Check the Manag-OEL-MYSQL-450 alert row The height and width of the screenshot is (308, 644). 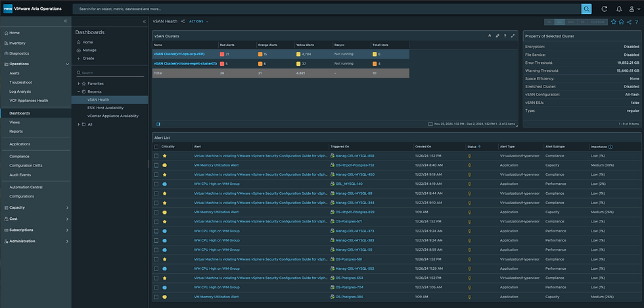[156, 175]
